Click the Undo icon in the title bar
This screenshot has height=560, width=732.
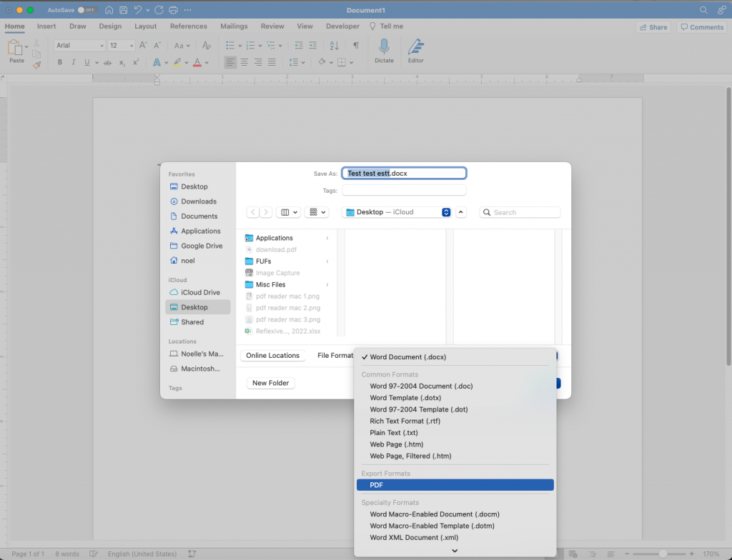pos(138,10)
